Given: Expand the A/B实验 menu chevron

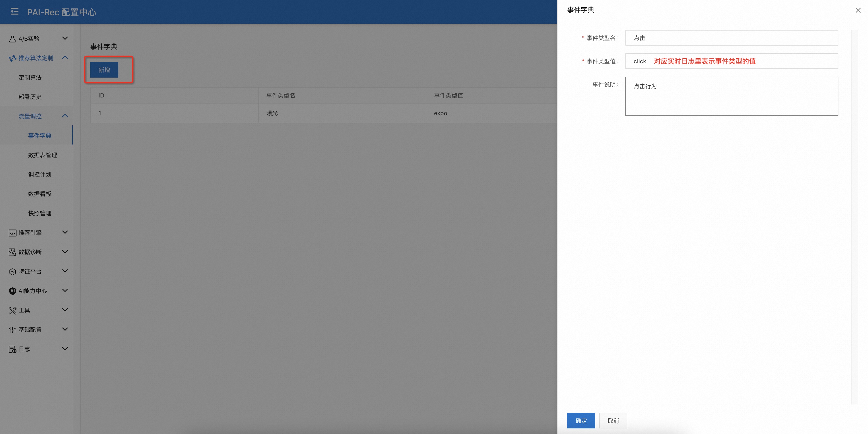Looking at the screenshot, I should [65, 38].
